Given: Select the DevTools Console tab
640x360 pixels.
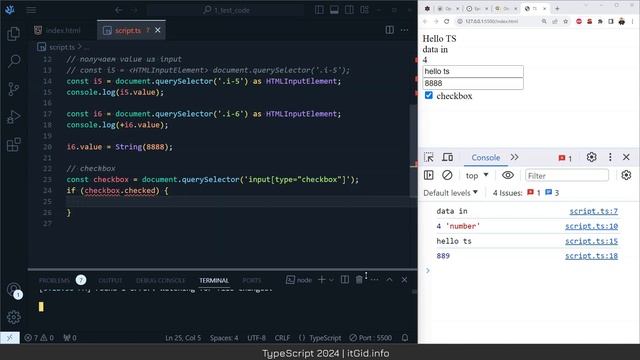Looking at the screenshot, I should click(x=485, y=158).
